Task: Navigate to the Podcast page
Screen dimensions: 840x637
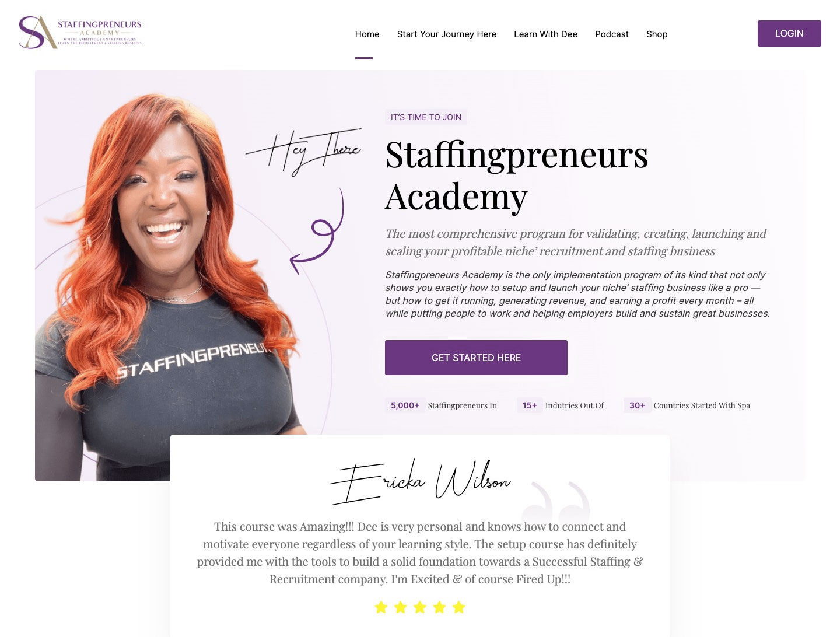Action: pyautogui.click(x=612, y=34)
